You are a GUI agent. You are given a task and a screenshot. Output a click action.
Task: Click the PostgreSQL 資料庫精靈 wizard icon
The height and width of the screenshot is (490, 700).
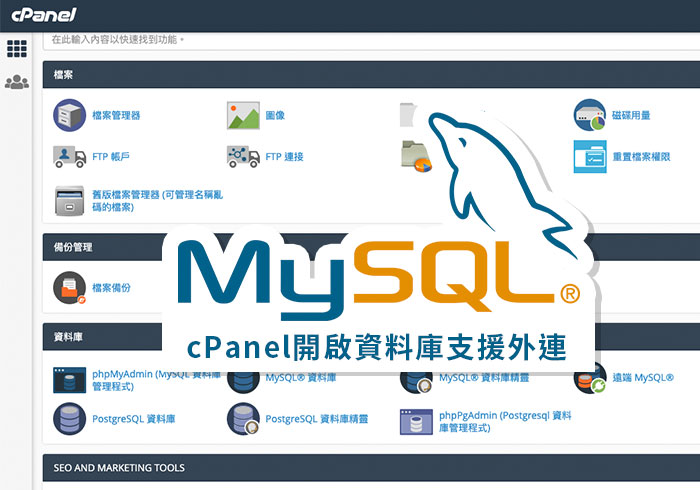[243, 419]
